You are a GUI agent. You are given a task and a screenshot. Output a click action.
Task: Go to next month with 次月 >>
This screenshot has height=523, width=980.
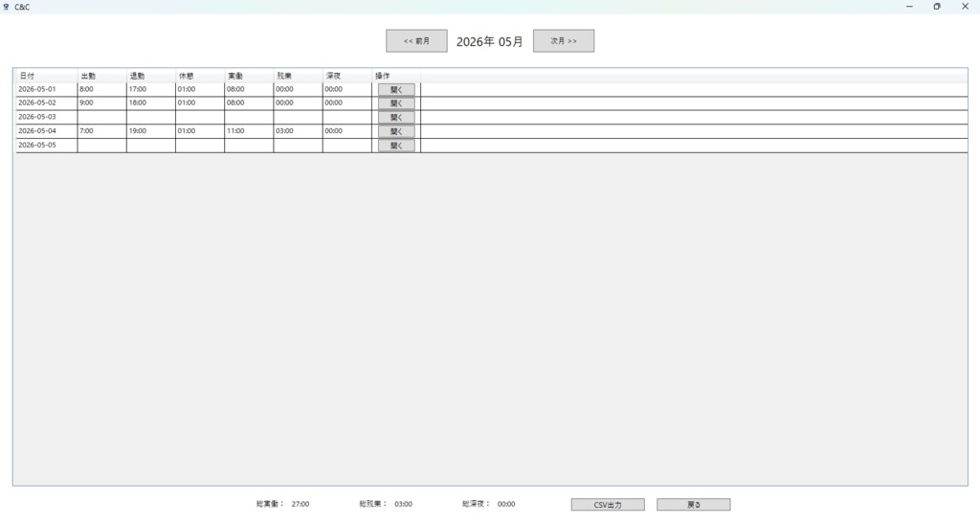point(563,40)
